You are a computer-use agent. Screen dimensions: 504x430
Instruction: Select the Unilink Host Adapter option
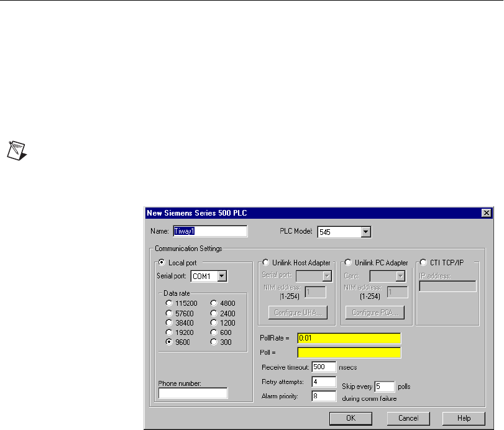click(x=265, y=262)
